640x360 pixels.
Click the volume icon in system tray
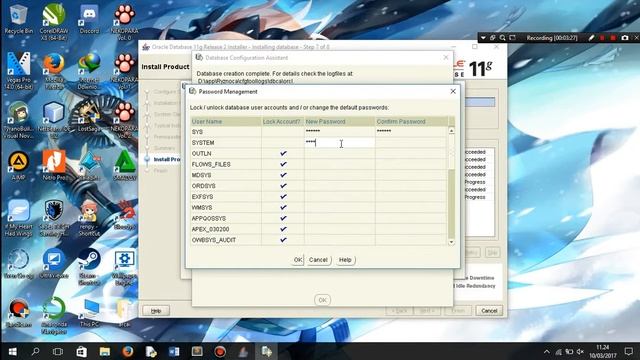click(580, 352)
